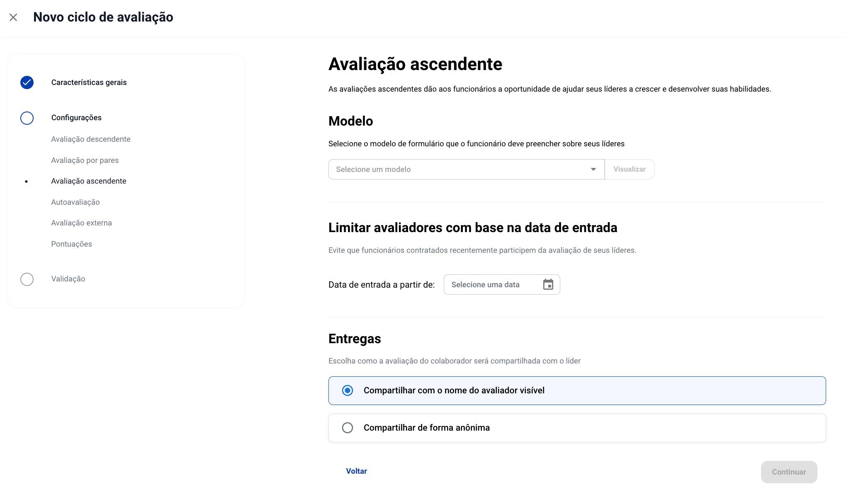Click the Limitar avaliadores heading
This screenshot has height=504, width=846.
[x=473, y=228]
